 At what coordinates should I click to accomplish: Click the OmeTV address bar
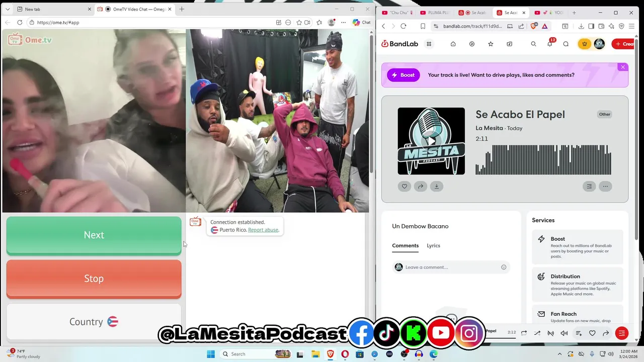coord(151,22)
